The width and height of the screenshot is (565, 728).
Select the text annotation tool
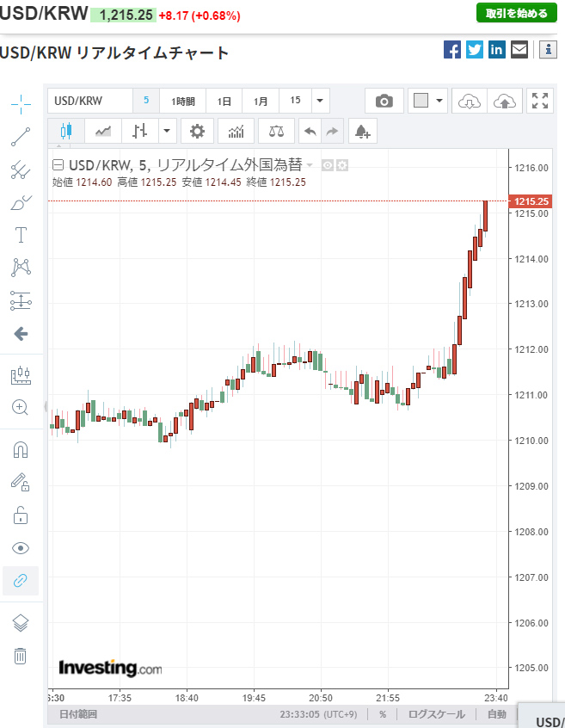pyautogui.click(x=21, y=235)
